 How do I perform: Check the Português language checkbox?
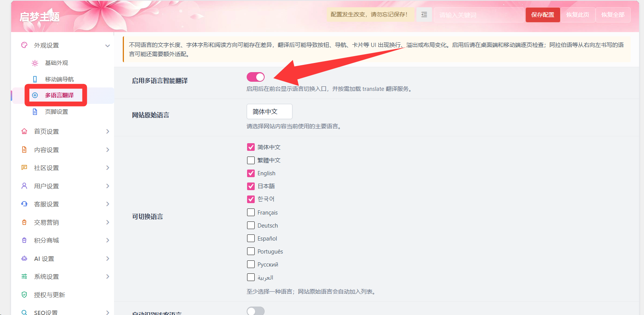pyautogui.click(x=251, y=251)
